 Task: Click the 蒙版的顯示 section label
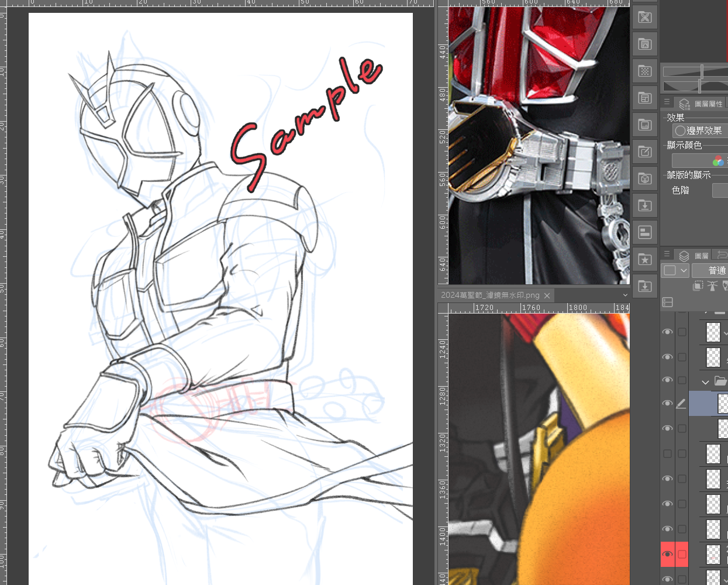(x=689, y=175)
